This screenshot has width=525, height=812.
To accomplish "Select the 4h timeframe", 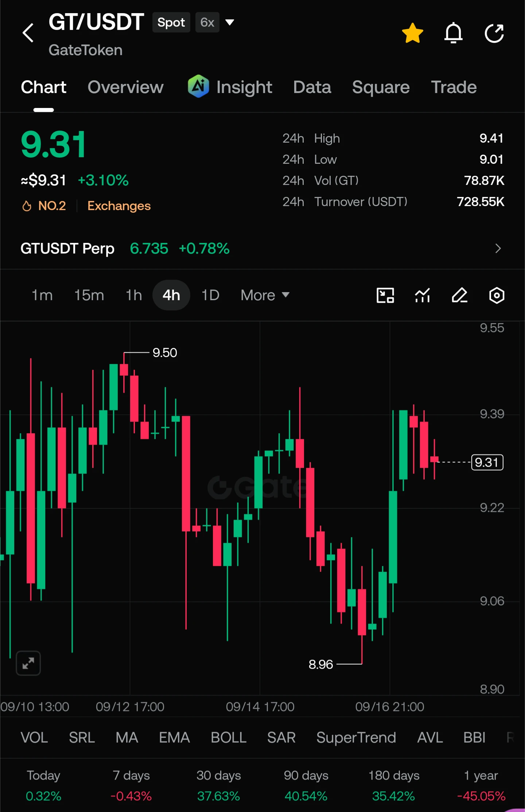I will (171, 295).
